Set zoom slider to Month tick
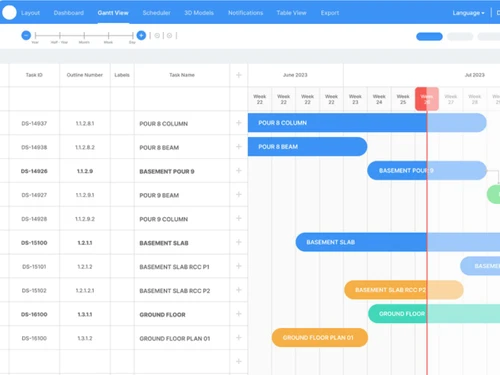This screenshot has height=375, width=500. 84,35
